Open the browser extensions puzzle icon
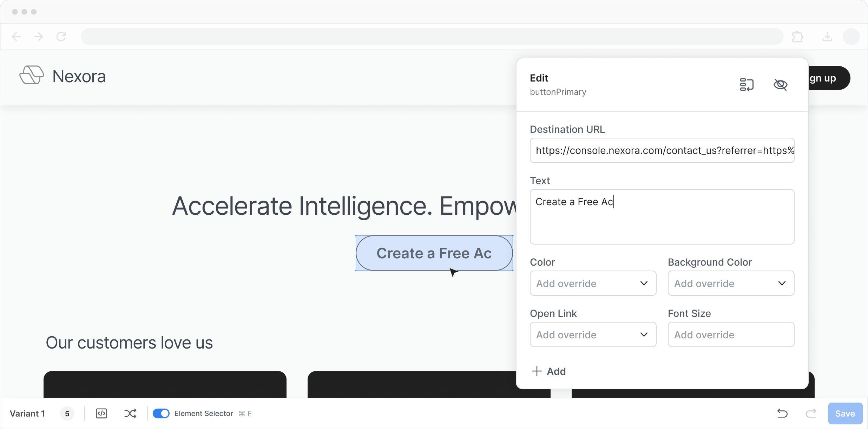This screenshot has height=429, width=868. (797, 37)
